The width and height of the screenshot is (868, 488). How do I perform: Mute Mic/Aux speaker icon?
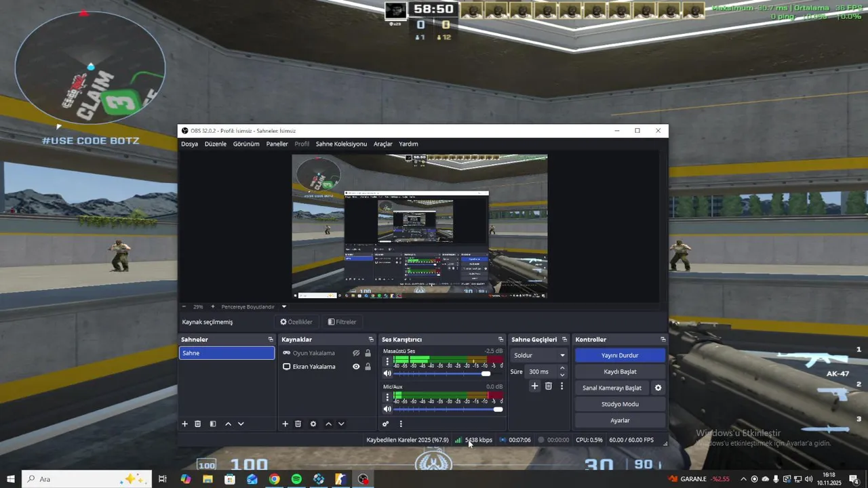click(x=387, y=409)
